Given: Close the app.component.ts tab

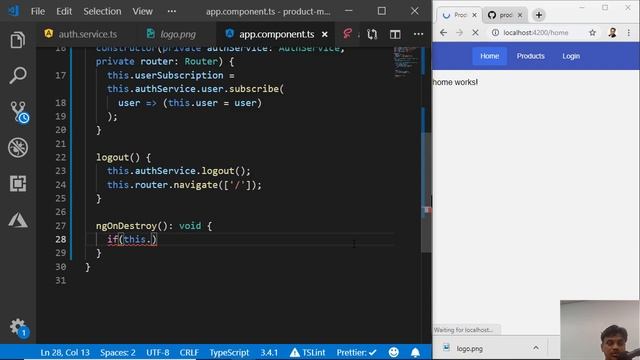Looking at the screenshot, I should tap(324, 34).
